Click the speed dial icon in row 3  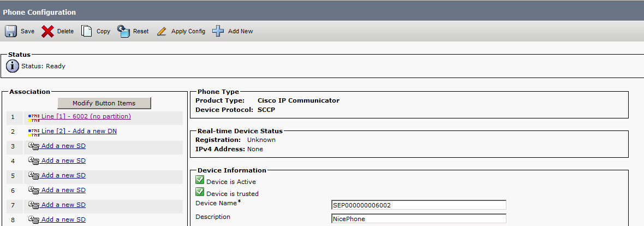(34, 146)
